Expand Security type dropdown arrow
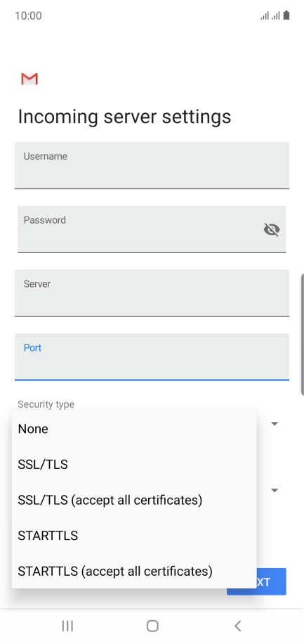 click(275, 423)
